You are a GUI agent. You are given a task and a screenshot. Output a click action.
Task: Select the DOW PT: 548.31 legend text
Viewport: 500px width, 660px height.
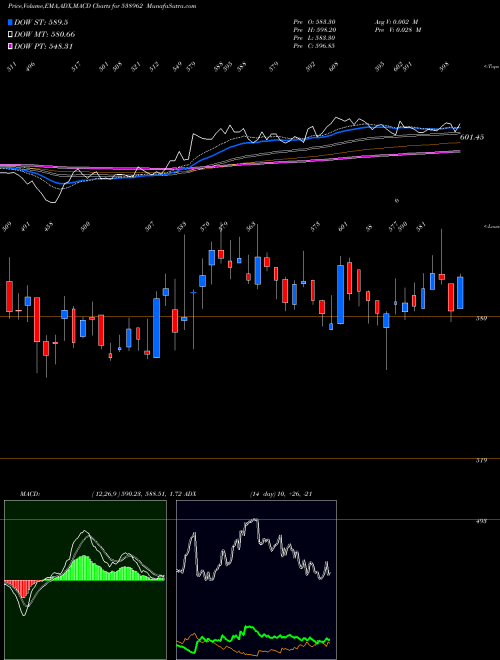pos(43,46)
